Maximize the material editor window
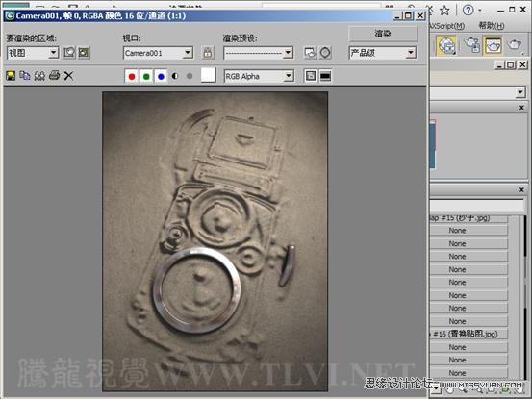Viewport: 532px width, 399px height. coord(511,64)
